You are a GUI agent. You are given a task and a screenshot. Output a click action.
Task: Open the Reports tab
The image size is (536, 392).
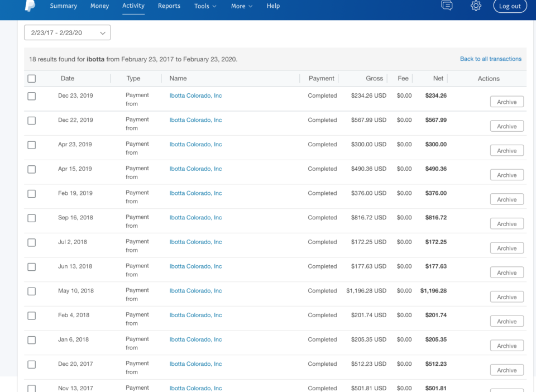tap(169, 6)
